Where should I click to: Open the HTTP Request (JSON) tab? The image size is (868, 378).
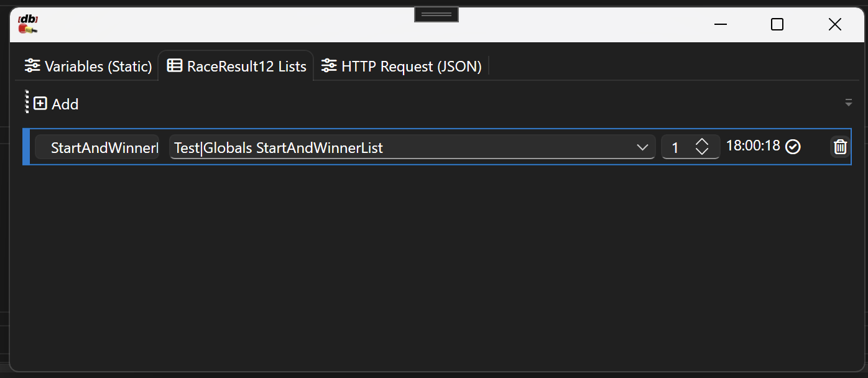[x=402, y=67]
